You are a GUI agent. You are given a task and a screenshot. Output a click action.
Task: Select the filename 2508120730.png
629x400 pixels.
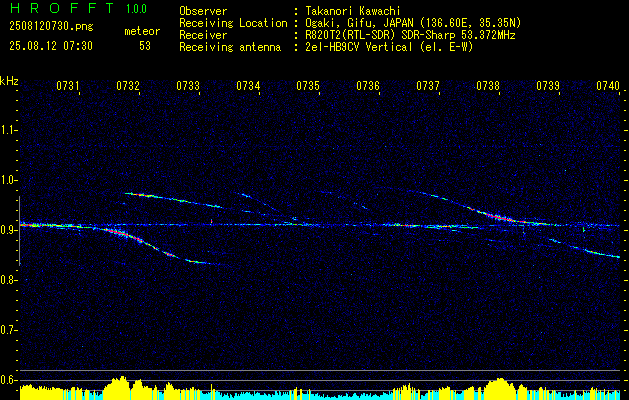(x=51, y=26)
